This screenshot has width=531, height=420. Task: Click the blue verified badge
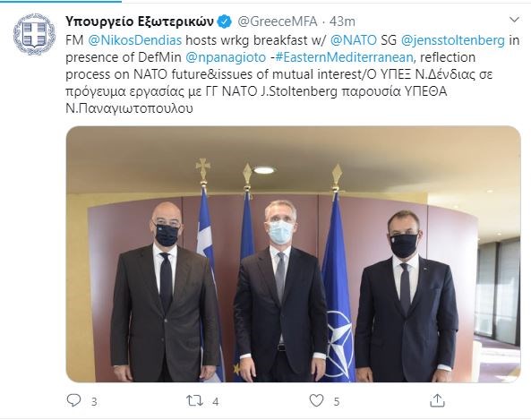(x=225, y=21)
